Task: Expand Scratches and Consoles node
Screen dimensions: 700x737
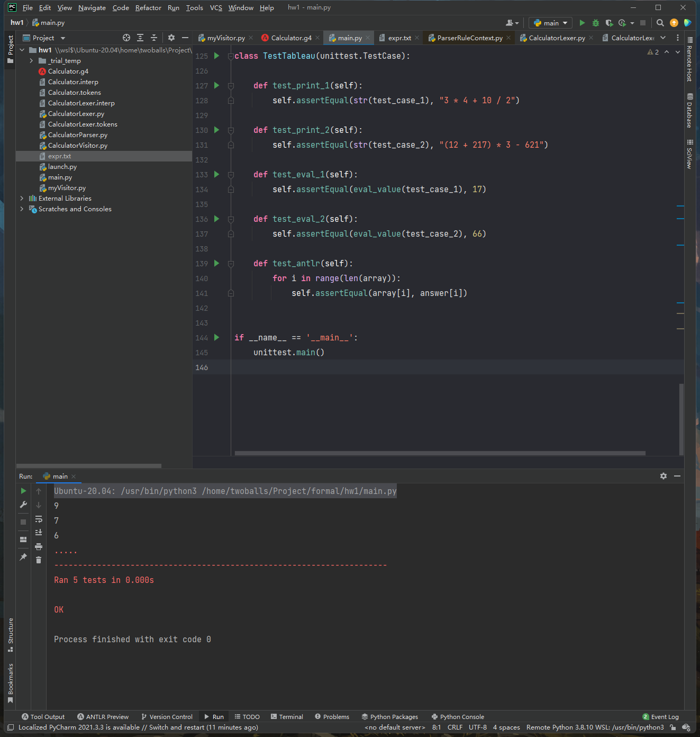Action: click(x=22, y=209)
